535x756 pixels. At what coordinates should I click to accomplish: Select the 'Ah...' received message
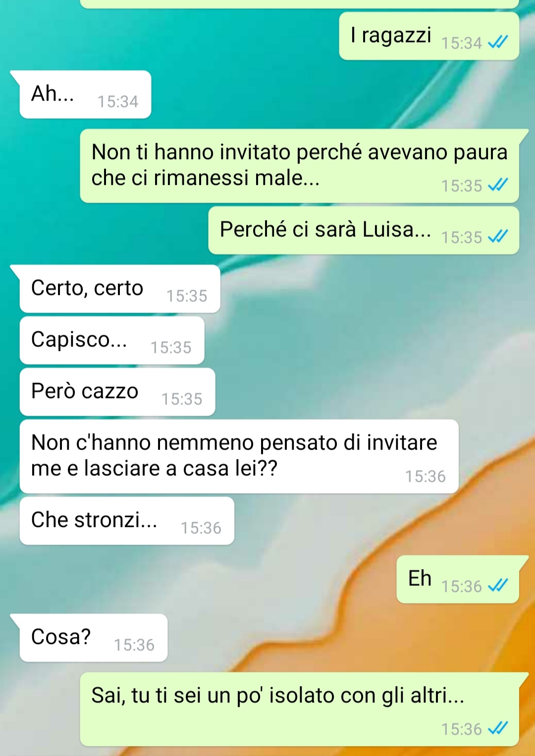[85, 94]
